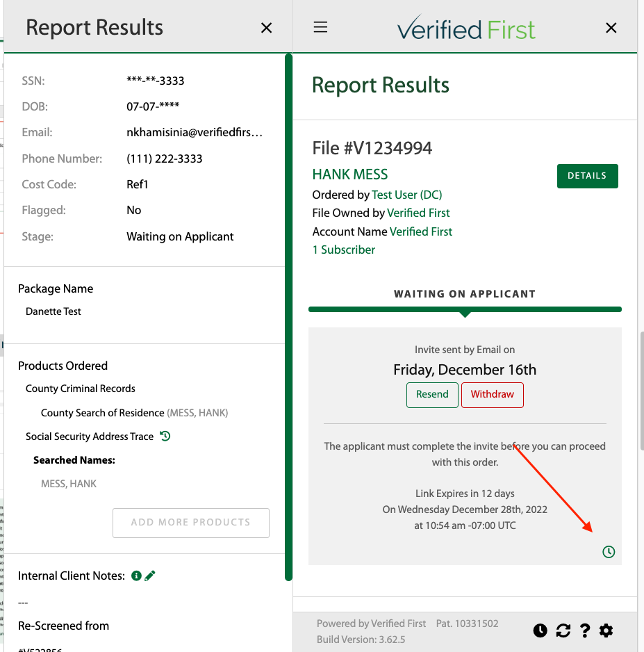The image size is (644, 652).
Task: Click Social Security Address Trace text
Action: (90, 437)
